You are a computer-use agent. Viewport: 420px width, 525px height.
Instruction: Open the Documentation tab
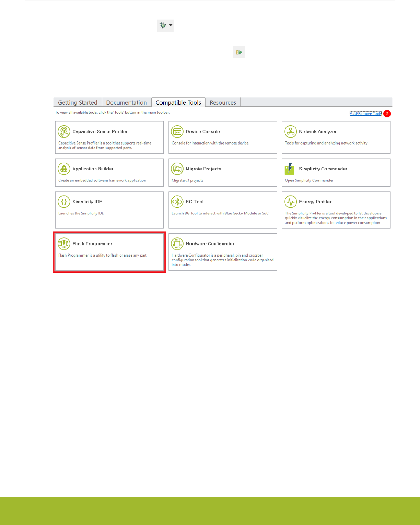point(126,102)
